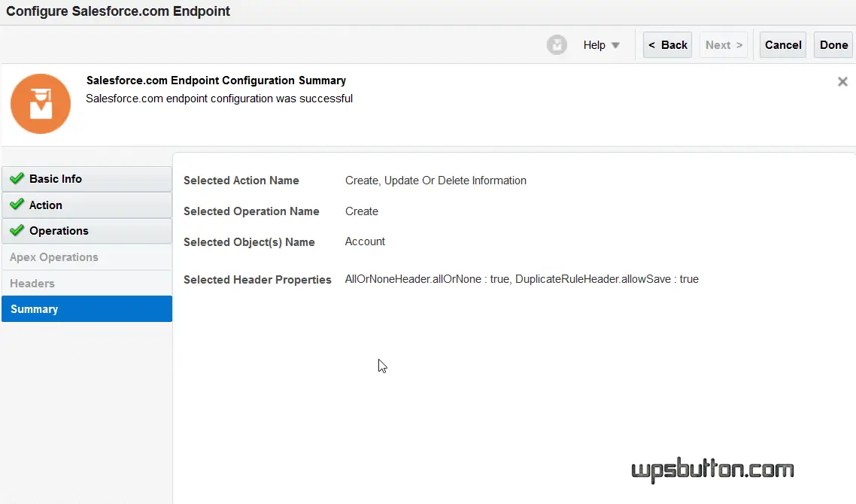Open the Operations step
This screenshot has width=856, height=504.
(87, 231)
